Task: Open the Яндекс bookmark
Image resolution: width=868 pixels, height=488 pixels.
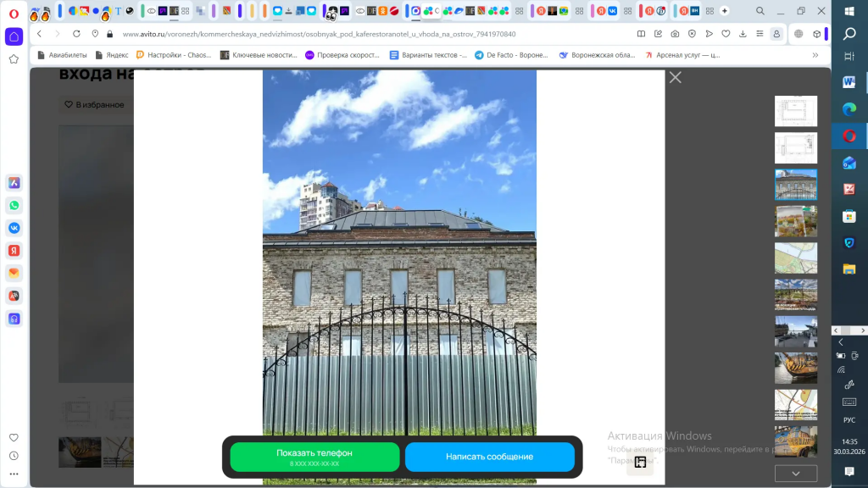Action: click(112, 55)
